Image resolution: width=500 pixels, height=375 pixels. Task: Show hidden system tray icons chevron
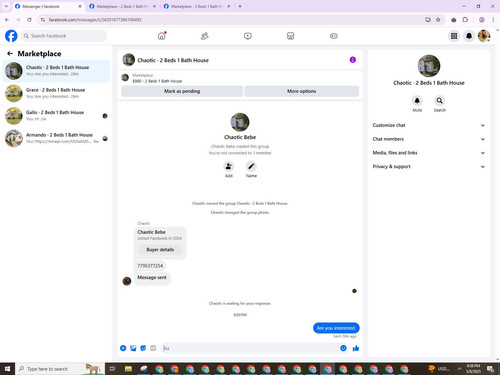click(459, 369)
